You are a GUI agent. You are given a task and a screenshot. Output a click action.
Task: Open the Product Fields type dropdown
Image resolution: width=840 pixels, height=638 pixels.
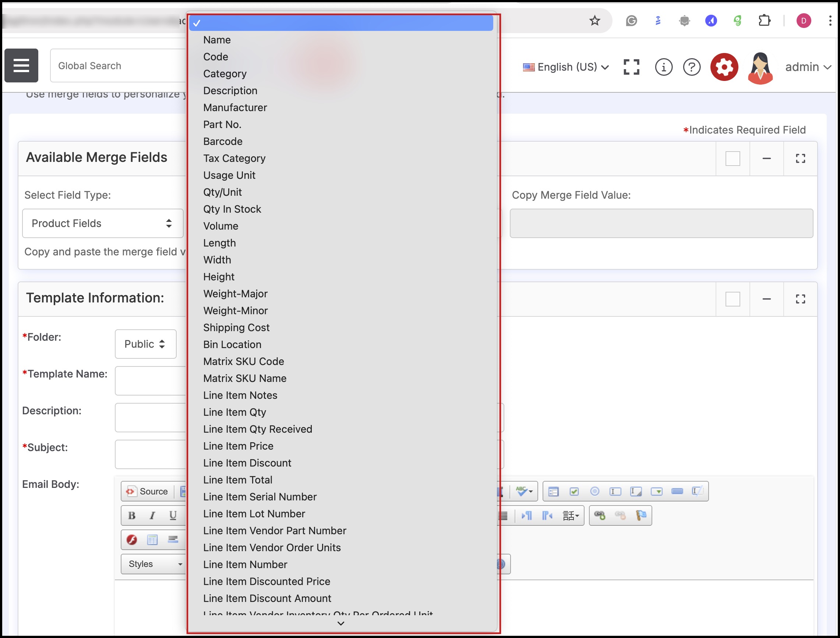103,223
